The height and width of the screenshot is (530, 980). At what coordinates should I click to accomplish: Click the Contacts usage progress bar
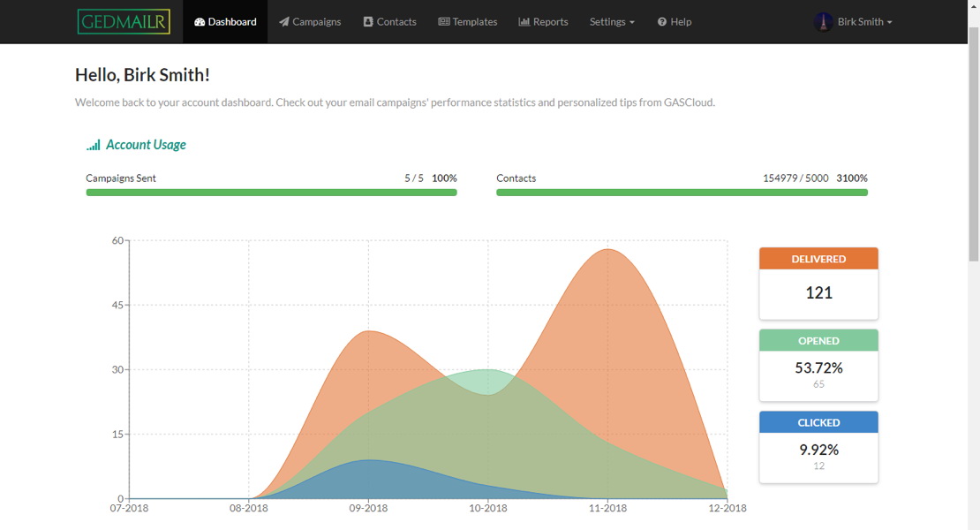(682, 192)
